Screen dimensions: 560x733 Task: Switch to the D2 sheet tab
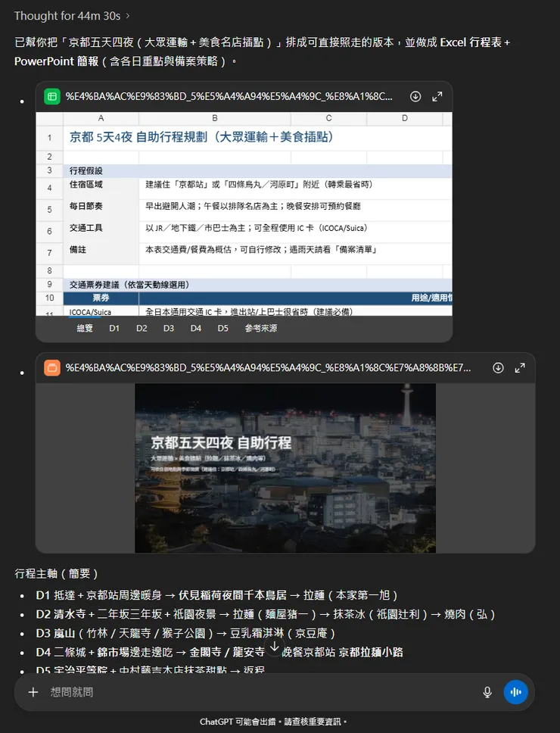[x=142, y=328]
